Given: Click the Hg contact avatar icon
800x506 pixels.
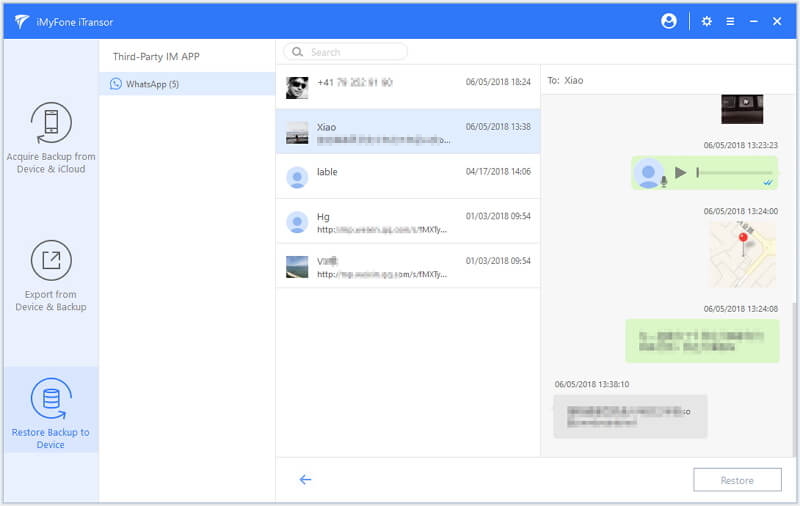Looking at the screenshot, I should point(297,222).
